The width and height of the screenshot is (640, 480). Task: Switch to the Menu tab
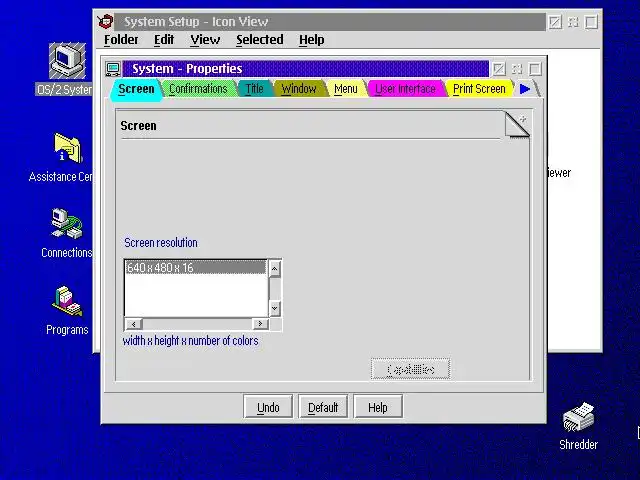(x=346, y=89)
